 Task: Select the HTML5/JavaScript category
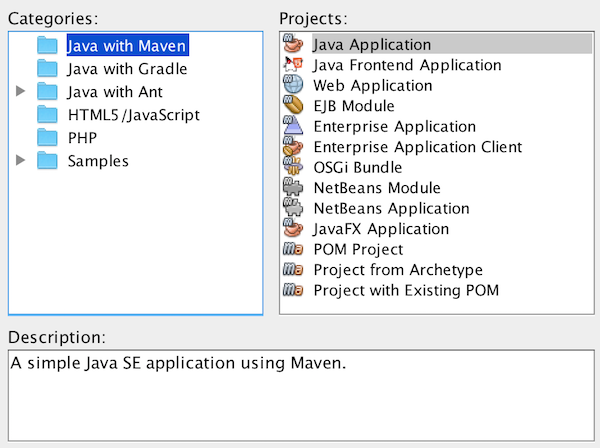point(133,115)
